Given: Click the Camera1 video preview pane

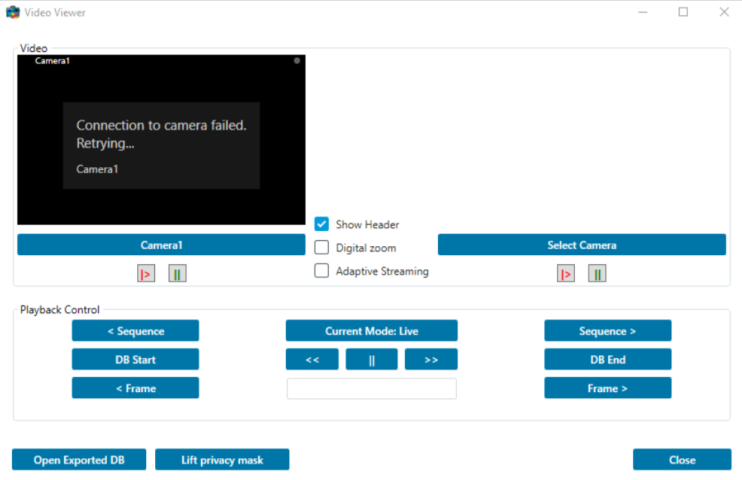Looking at the screenshot, I should coord(161,140).
